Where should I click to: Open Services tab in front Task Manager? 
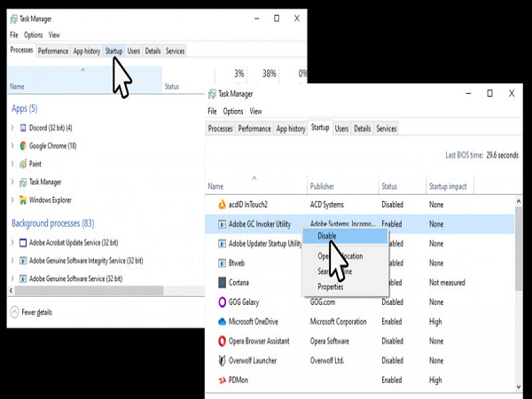point(386,129)
